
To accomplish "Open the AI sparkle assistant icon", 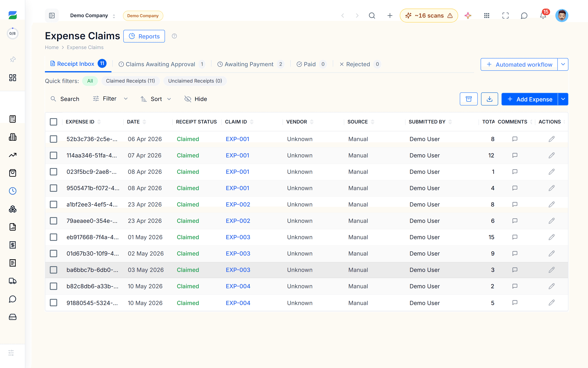I will coord(468,16).
